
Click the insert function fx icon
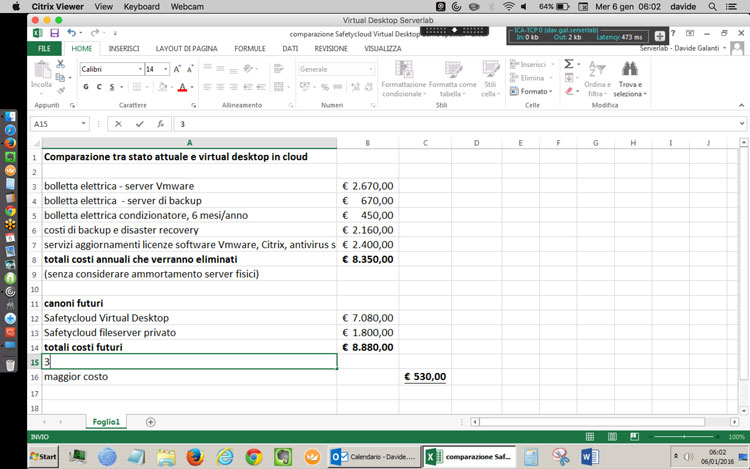[x=160, y=124]
